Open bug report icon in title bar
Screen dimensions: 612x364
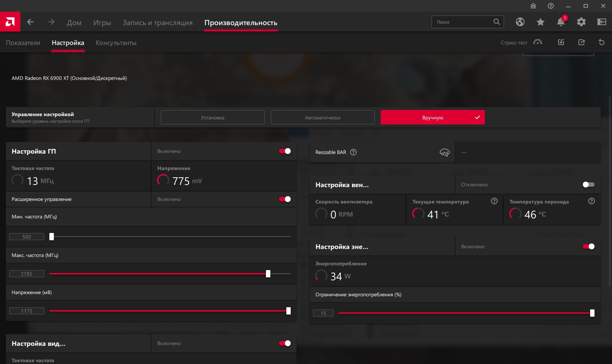533,6
